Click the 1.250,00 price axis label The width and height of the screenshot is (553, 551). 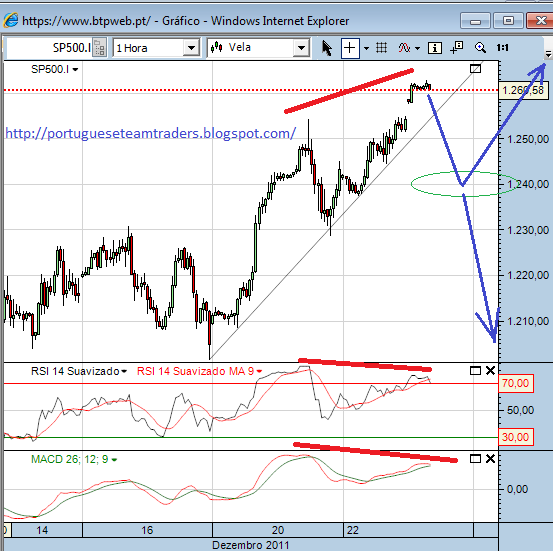pos(528,139)
